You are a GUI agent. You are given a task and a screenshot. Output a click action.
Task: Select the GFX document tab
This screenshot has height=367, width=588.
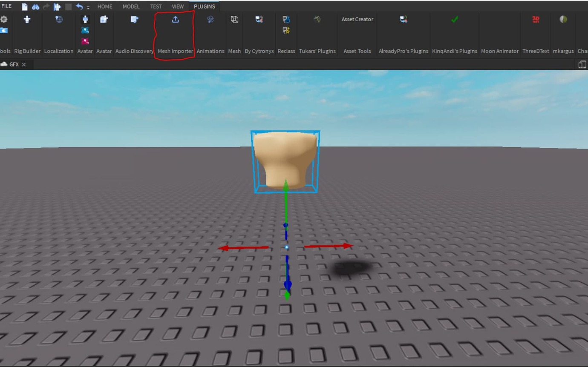point(14,64)
